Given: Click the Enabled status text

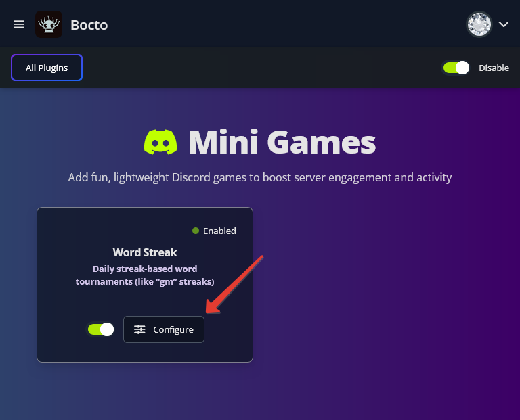Looking at the screenshot, I should [219, 231].
